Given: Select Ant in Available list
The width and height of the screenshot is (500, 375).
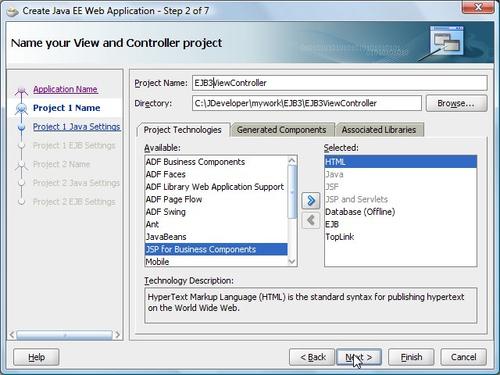Looking at the screenshot, I should pos(216,224).
